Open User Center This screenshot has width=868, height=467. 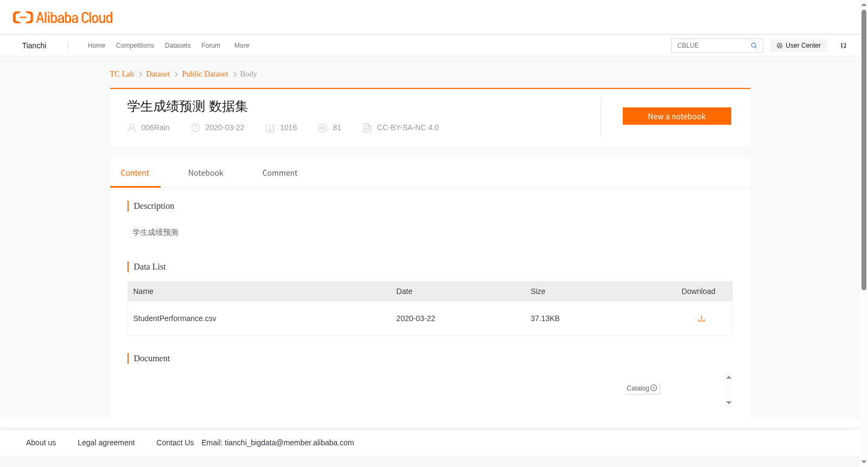(x=798, y=46)
